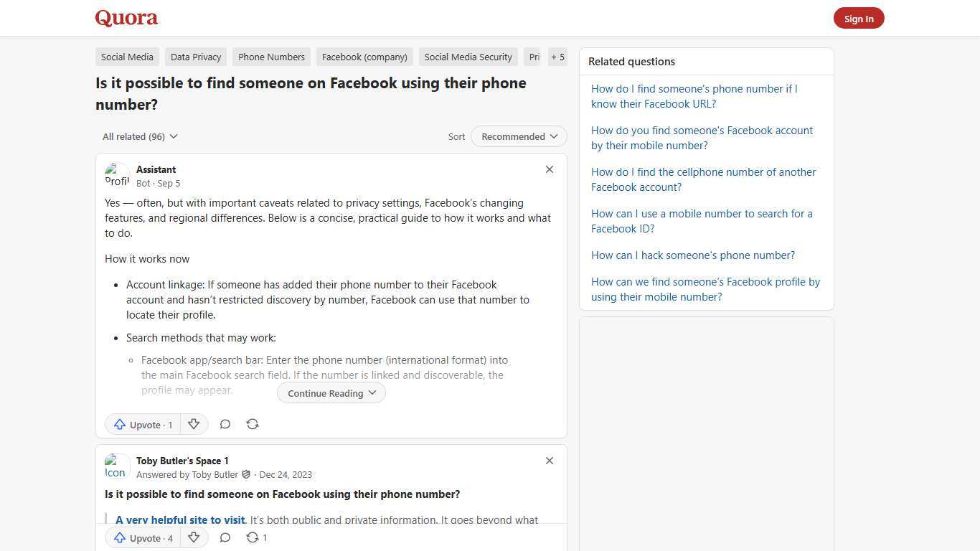Downvote Toby Butler's answer

point(194,537)
